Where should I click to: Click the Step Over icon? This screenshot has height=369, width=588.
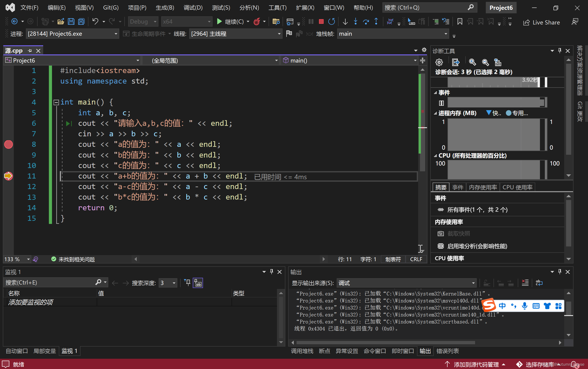click(366, 22)
